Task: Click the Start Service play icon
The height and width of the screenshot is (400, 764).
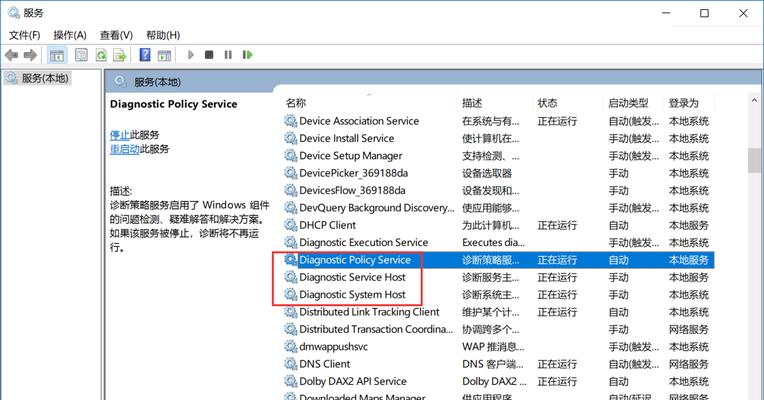Action: (x=191, y=55)
